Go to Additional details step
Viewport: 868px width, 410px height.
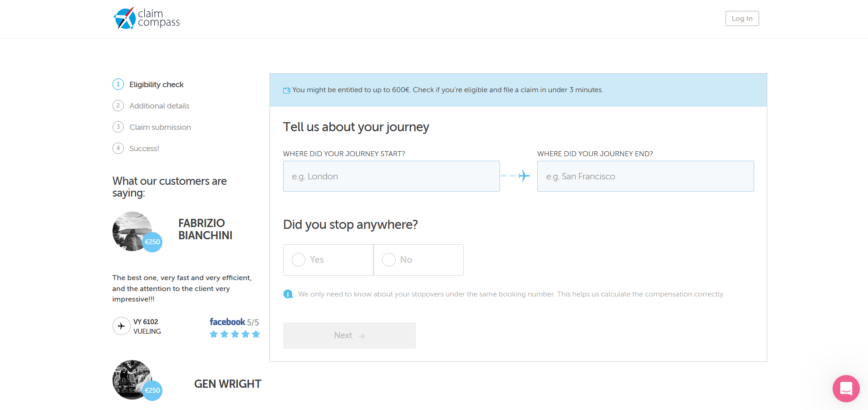tap(159, 106)
